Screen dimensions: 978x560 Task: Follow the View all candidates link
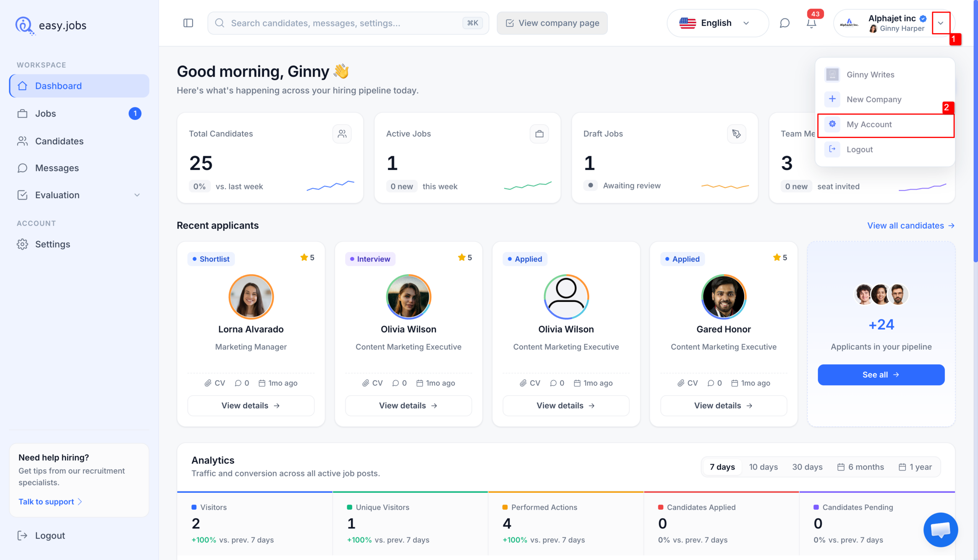click(911, 225)
